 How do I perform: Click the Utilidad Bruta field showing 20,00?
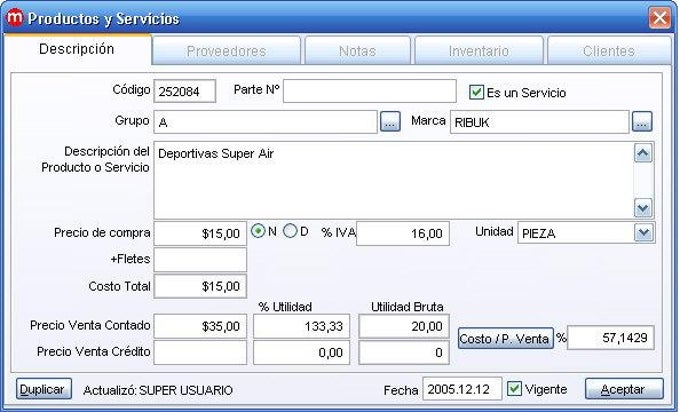(404, 326)
